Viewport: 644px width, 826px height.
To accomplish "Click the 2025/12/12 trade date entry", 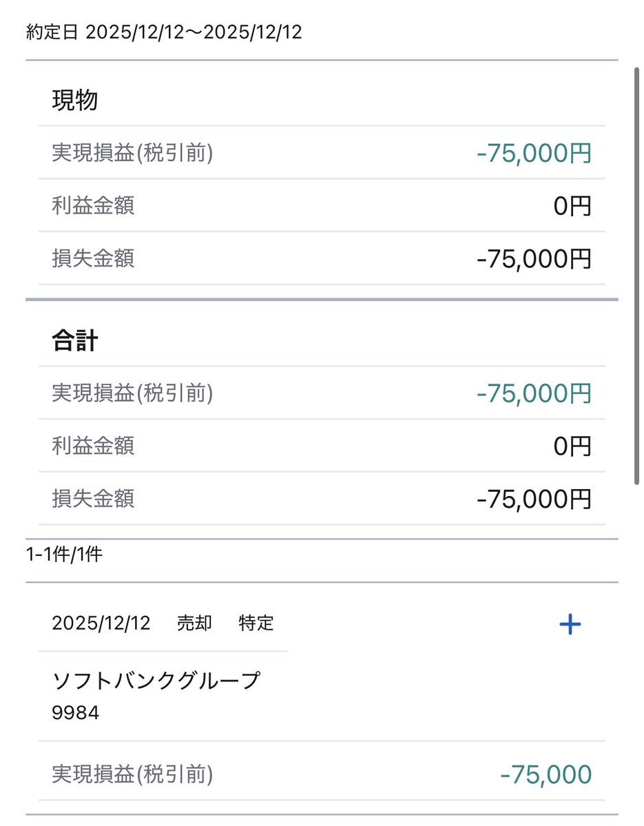I will tap(101, 623).
